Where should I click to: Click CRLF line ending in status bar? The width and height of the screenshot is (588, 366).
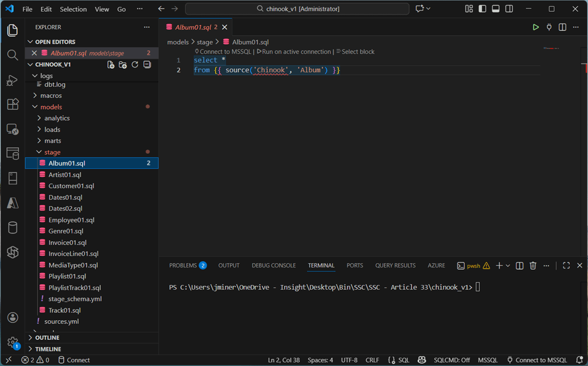pyautogui.click(x=372, y=360)
